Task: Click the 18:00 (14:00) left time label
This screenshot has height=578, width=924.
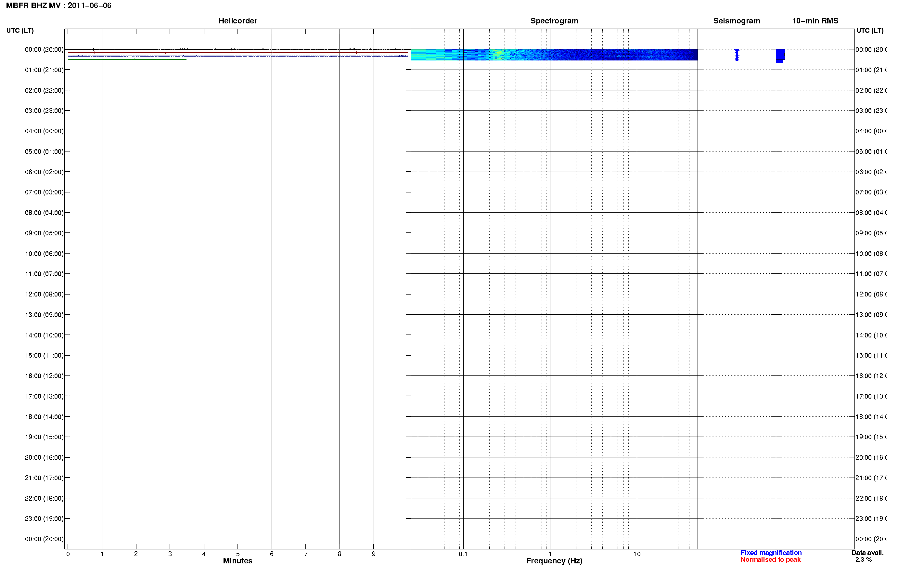Action: pos(44,417)
